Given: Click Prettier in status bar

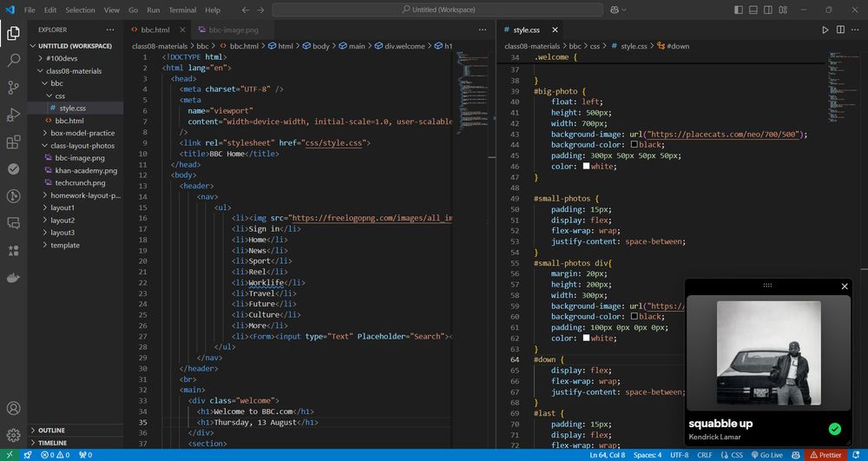Looking at the screenshot, I should [x=826, y=455].
